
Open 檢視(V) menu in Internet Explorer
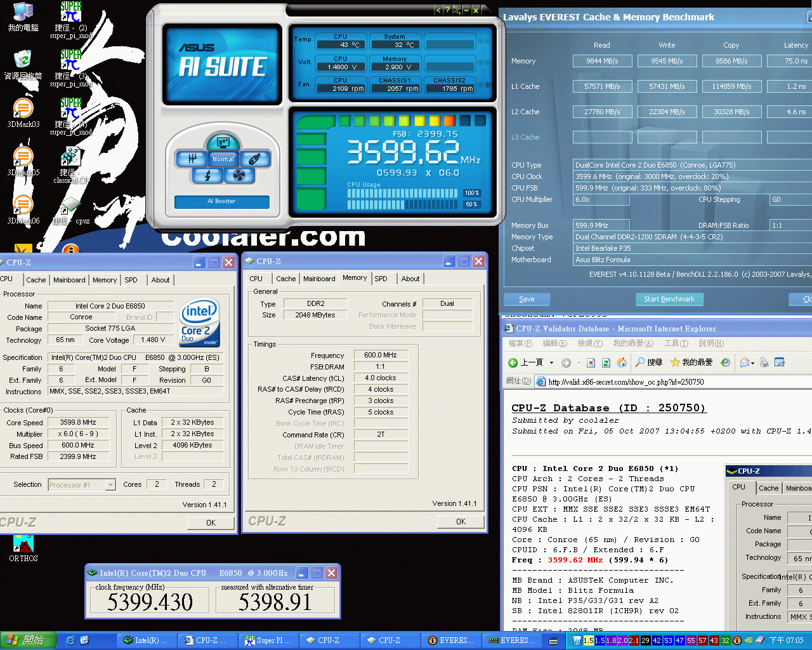click(x=589, y=343)
